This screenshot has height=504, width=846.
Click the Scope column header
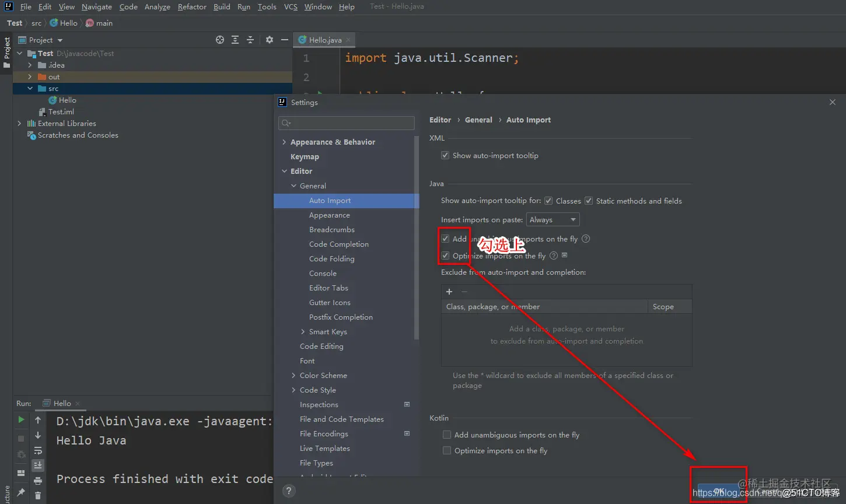point(670,306)
